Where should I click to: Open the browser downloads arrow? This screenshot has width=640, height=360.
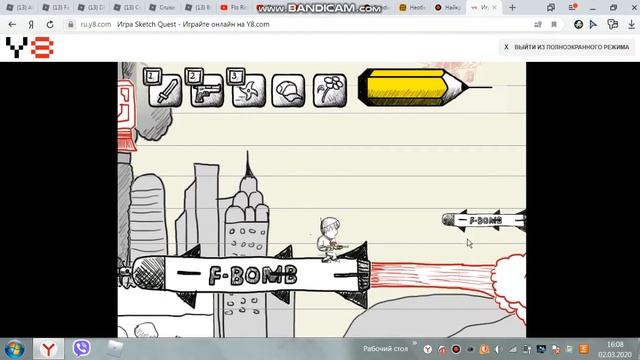point(631,24)
